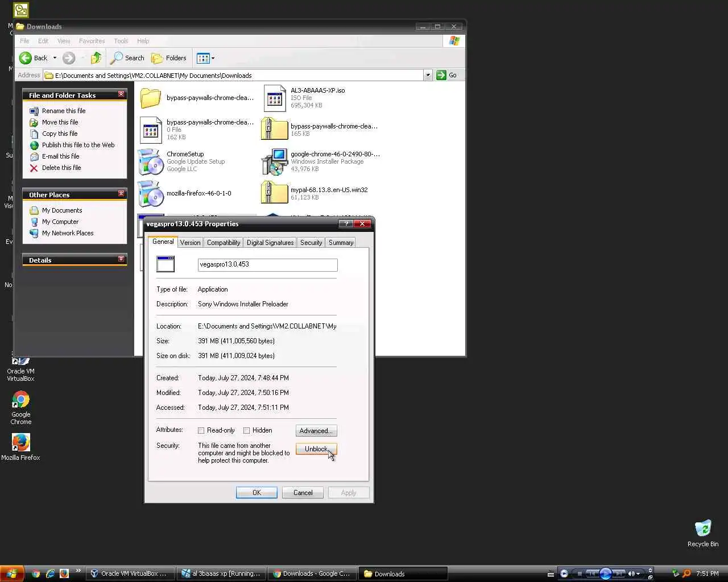Open My Network Places link

pos(68,233)
